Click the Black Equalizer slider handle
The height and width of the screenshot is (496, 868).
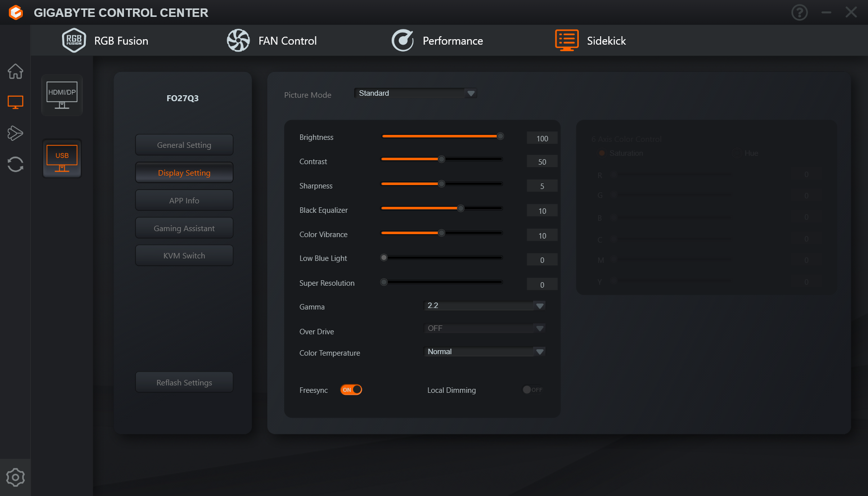point(461,208)
